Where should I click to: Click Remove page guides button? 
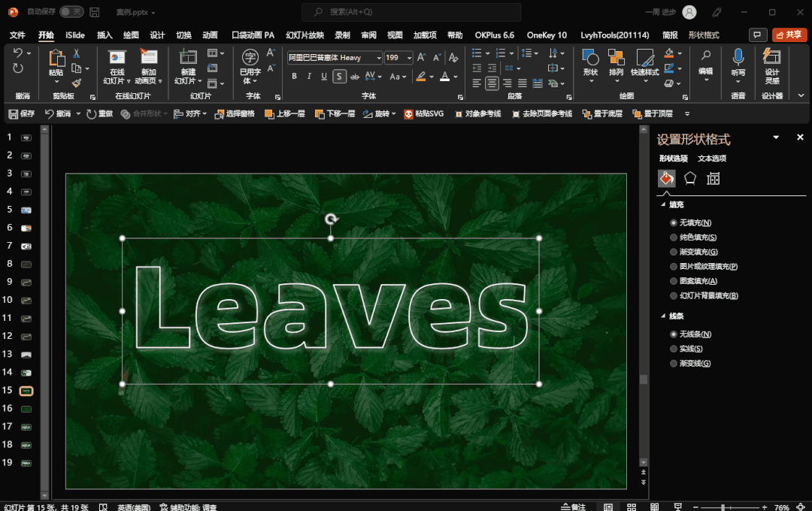541,114
